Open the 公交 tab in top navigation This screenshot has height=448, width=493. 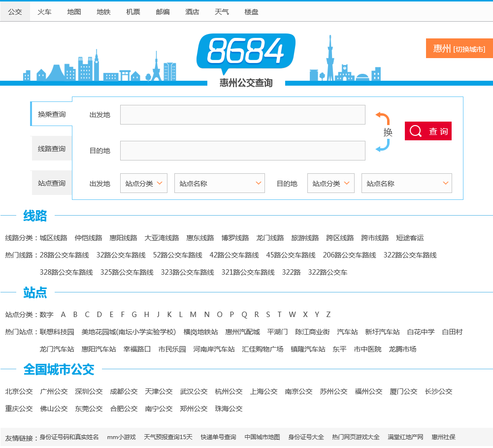(15, 12)
